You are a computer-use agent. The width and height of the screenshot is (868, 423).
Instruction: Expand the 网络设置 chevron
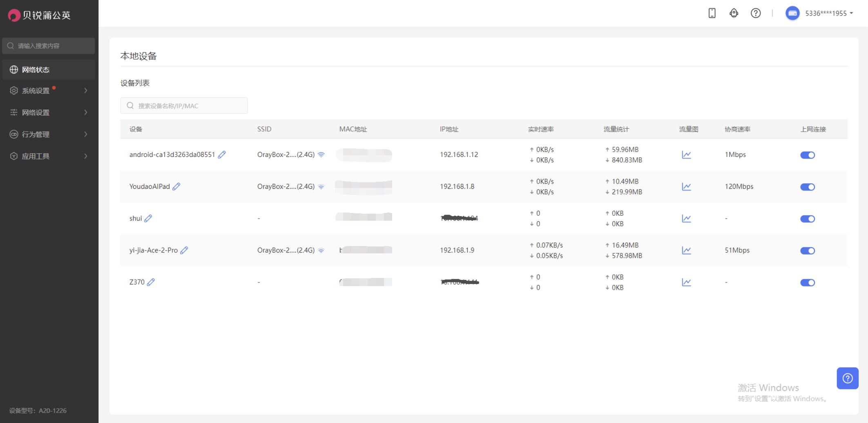(86, 112)
